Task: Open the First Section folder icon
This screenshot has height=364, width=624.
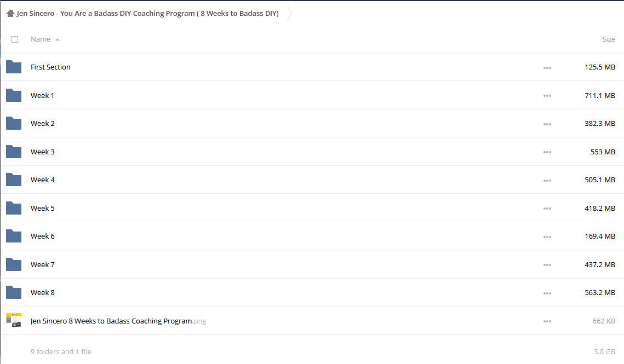Action: click(x=14, y=67)
